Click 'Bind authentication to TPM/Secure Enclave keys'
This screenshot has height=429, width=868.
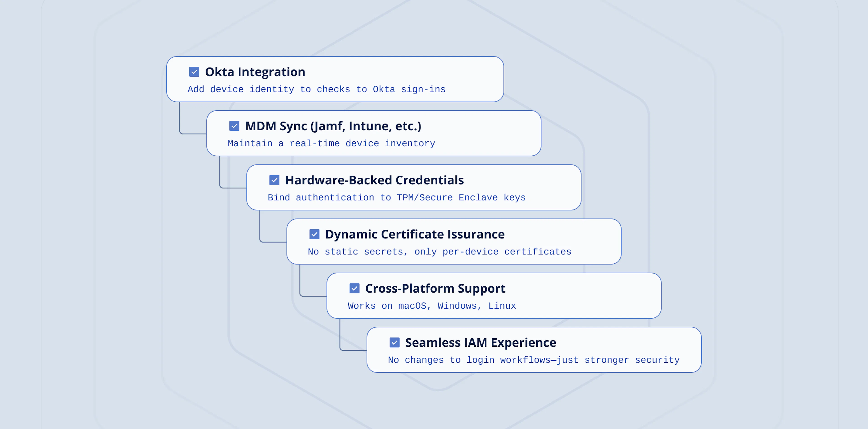click(397, 198)
